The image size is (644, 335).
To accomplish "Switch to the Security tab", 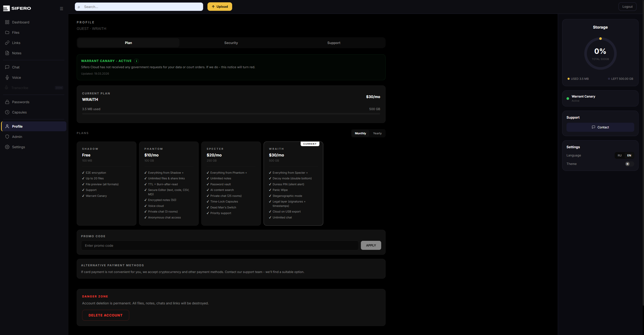I will point(231,43).
